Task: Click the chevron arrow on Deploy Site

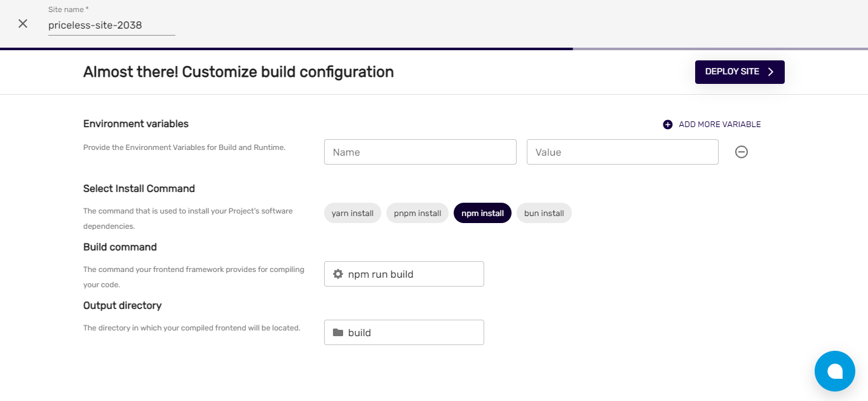Action: [x=771, y=72]
